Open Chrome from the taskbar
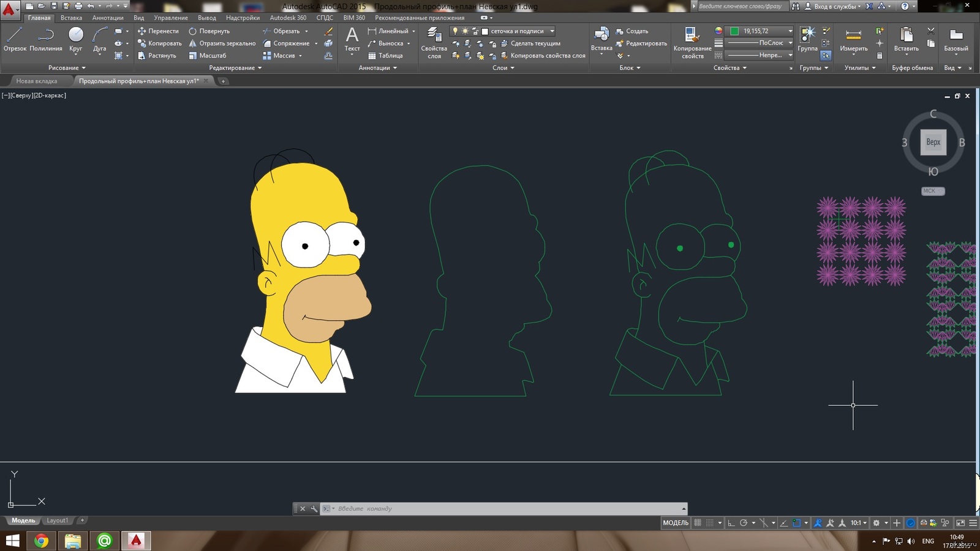The width and height of the screenshot is (980, 551). click(x=41, y=541)
